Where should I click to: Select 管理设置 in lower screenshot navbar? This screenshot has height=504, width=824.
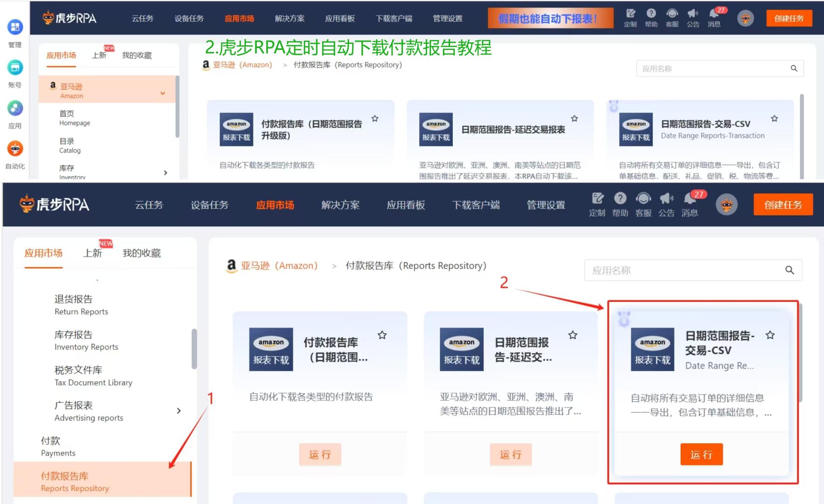pos(546,205)
